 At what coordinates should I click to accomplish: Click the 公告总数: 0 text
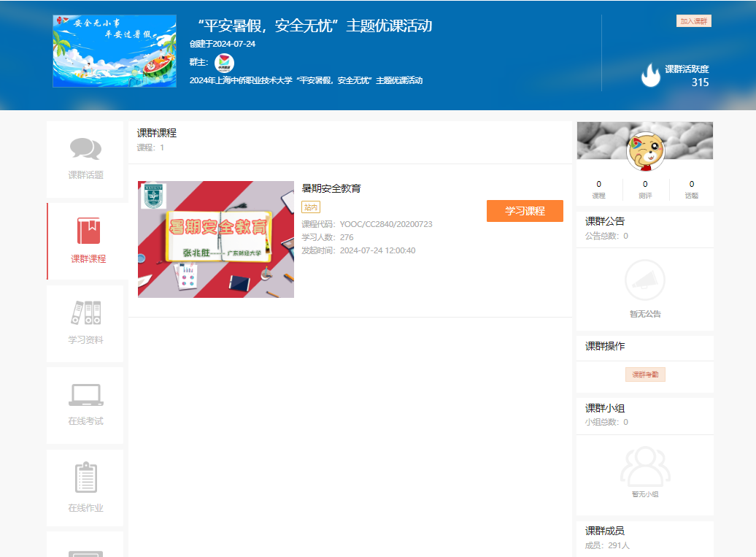pos(606,236)
